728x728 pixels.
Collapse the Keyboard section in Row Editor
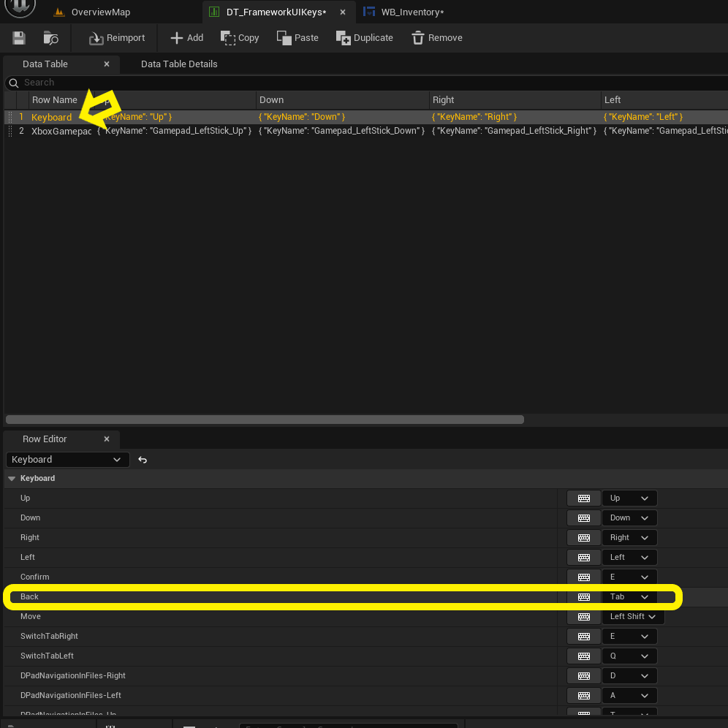coord(12,479)
